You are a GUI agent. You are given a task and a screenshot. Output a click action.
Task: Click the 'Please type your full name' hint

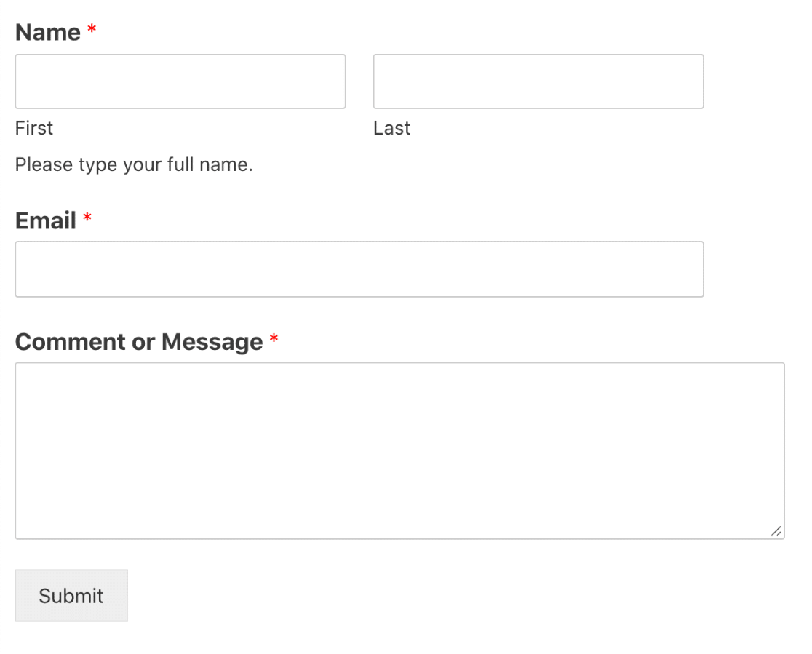coord(134,164)
